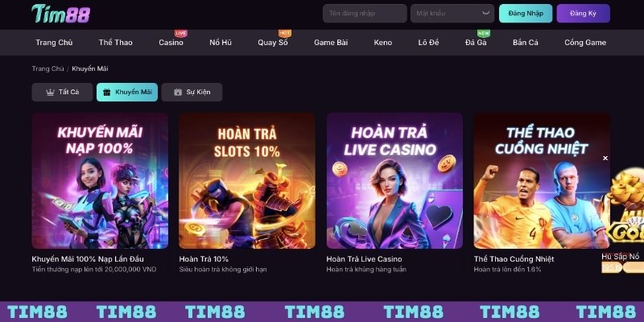Click the gift icon in Khuyến Mãi
The image size is (644, 322).
coord(107,93)
